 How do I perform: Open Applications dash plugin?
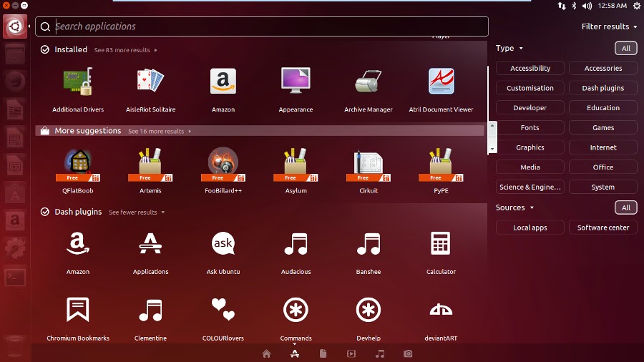tap(150, 252)
